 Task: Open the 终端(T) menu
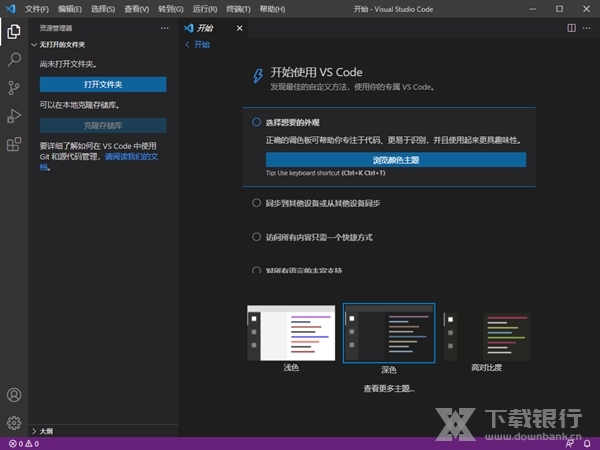pos(238,9)
